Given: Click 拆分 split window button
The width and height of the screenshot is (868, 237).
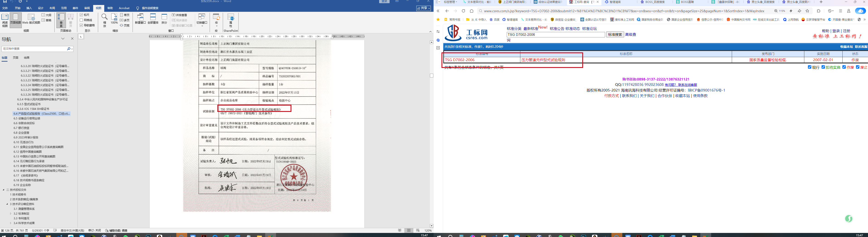Looking at the screenshot, I should (x=164, y=19).
